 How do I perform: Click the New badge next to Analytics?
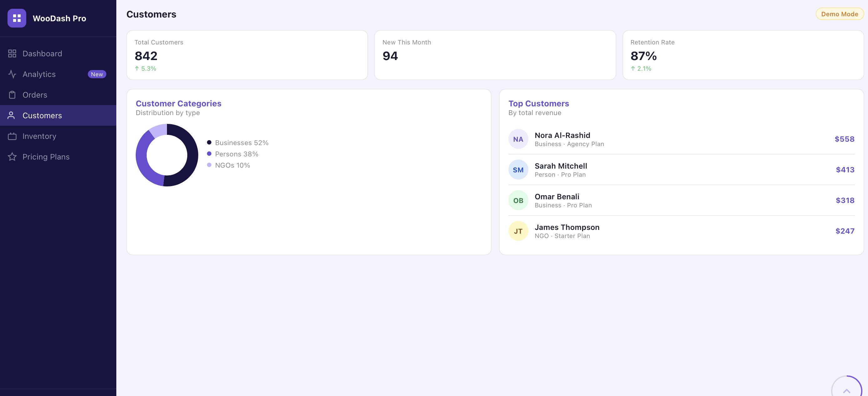97,74
